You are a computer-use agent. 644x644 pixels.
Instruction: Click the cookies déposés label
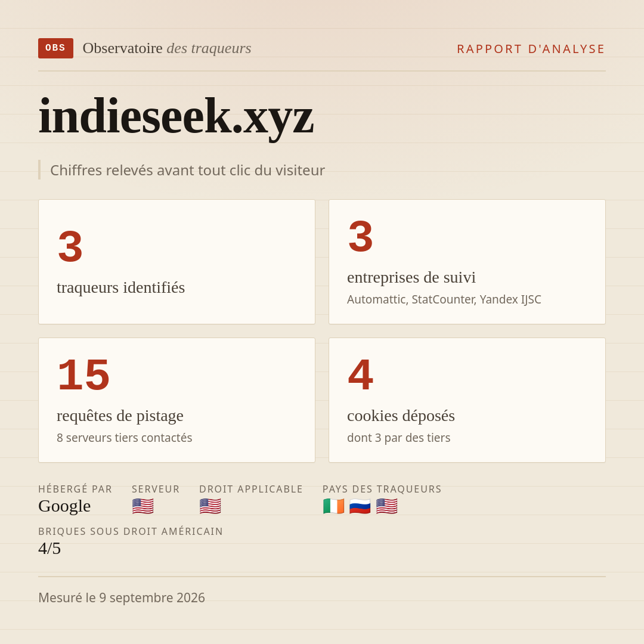point(401,416)
